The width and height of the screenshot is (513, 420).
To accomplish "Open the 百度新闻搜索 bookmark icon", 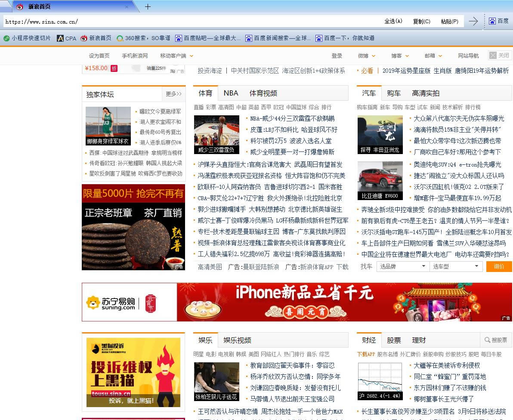I will pos(249,38).
